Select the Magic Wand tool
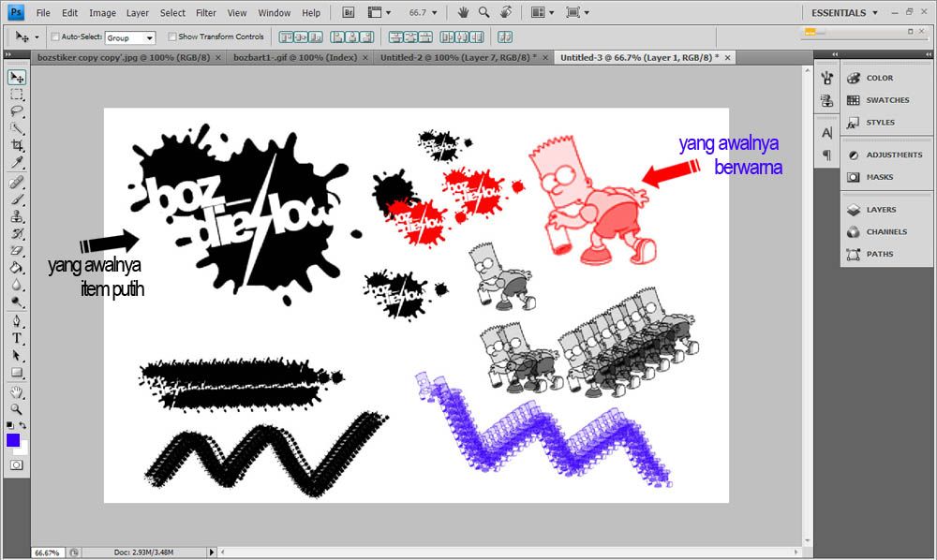The height and width of the screenshot is (560, 937). [x=16, y=128]
